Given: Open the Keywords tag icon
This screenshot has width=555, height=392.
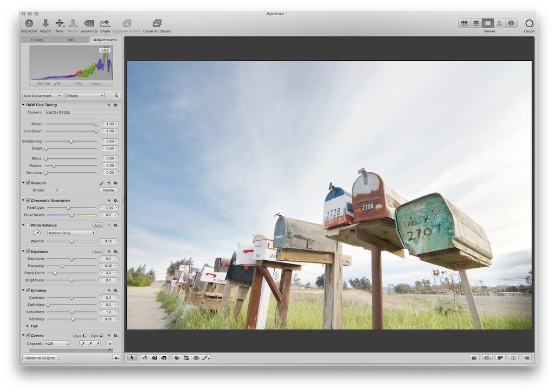Looking at the screenshot, I should coord(89,23).
